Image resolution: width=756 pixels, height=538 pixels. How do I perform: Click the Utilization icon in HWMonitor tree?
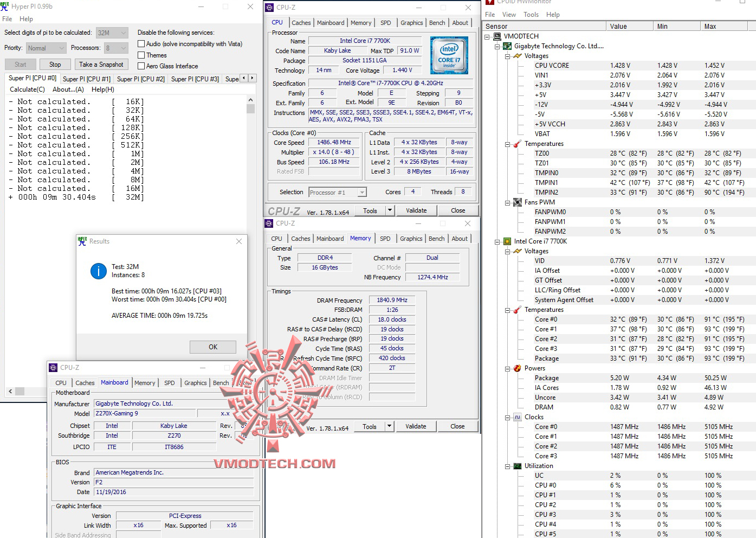(518, 466)
